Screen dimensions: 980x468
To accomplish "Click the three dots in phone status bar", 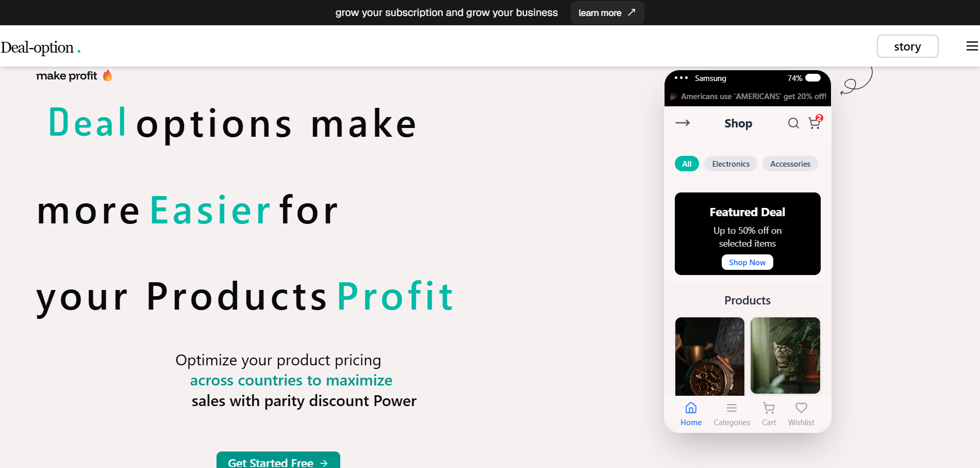I will pyautogui.click(x=681, y=78).
